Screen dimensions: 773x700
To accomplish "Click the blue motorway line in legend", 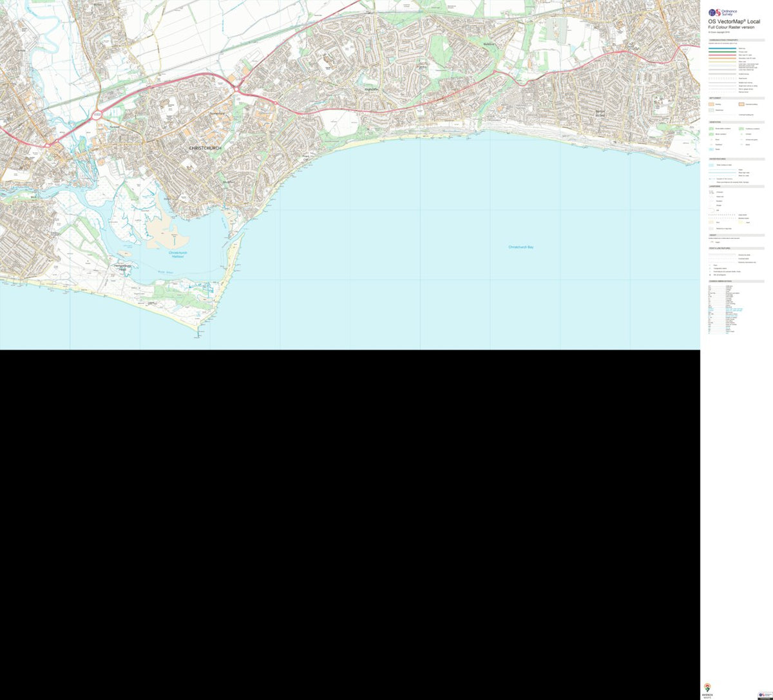I will (x=722, y=48).
